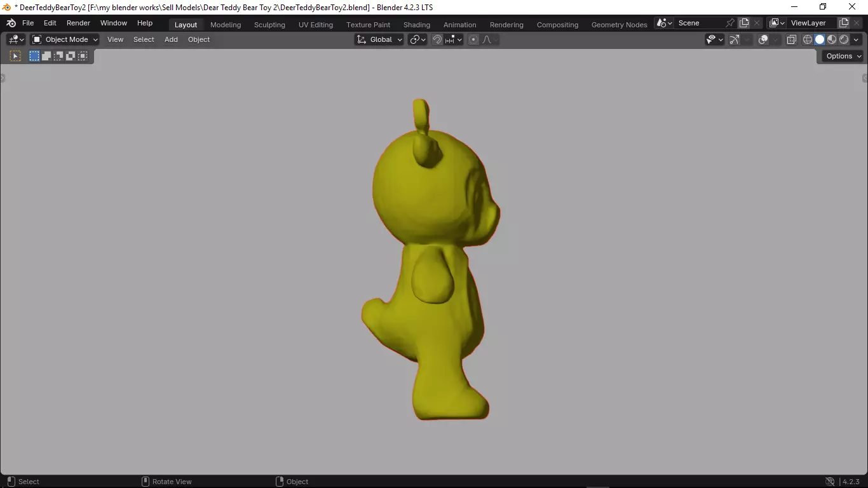Screen dimensions: 868x488
Task: Choose Subtract from selection mode
Action: tap(58, 56)
